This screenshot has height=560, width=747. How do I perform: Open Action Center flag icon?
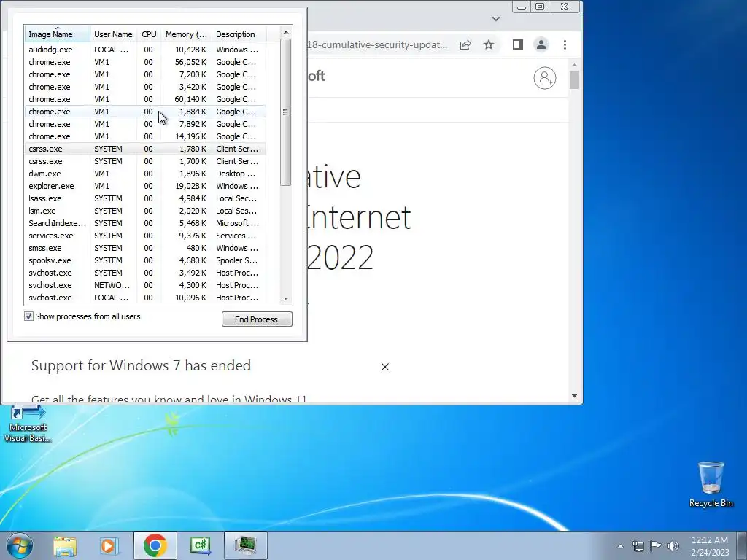click(x=656, y=546)
